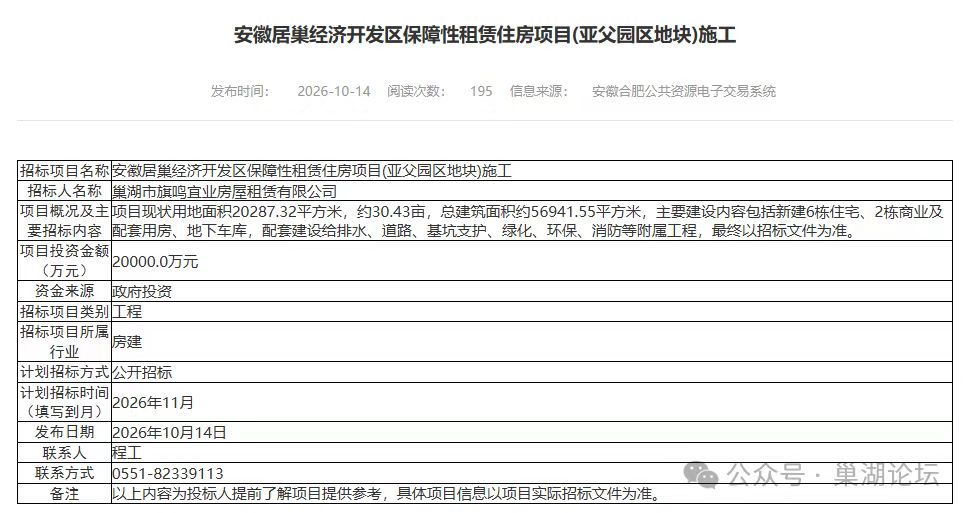The width and height of the screenshot is (970, 513).
Task: Select the 发布时间 label
Action: (240, 92)
